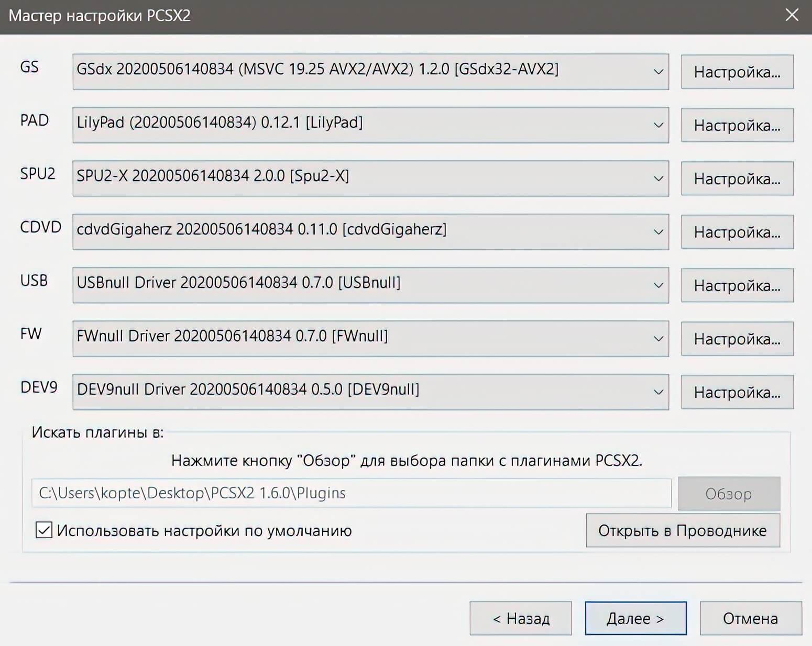Open Настройка for CDVD plugin
This screenshot has height=646, width=812.
point(737,232)
